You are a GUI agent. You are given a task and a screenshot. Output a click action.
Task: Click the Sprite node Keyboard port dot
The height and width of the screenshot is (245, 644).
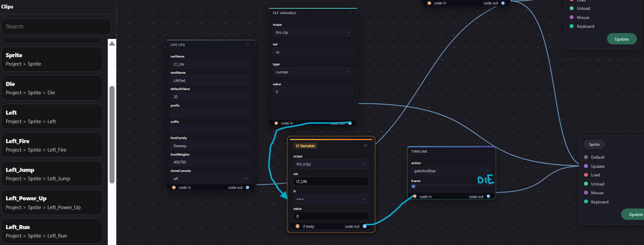click(586, 202)
